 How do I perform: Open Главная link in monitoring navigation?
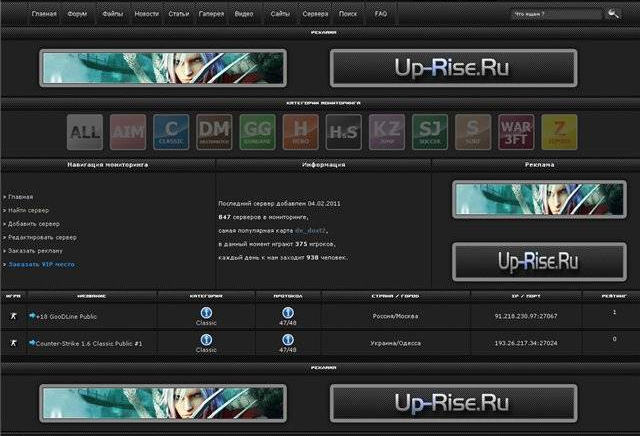(20, 197)
